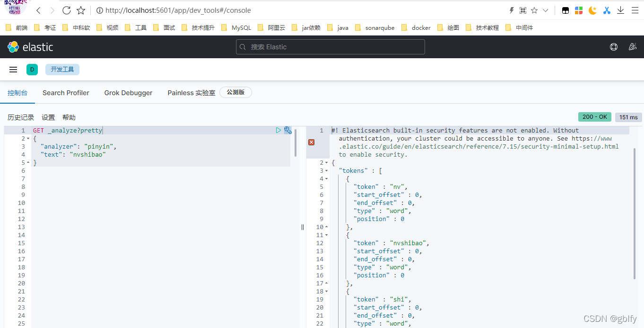Open the MySQL bookmark folder
Viewport: 644px width, 328px height.
coord(236,27)
